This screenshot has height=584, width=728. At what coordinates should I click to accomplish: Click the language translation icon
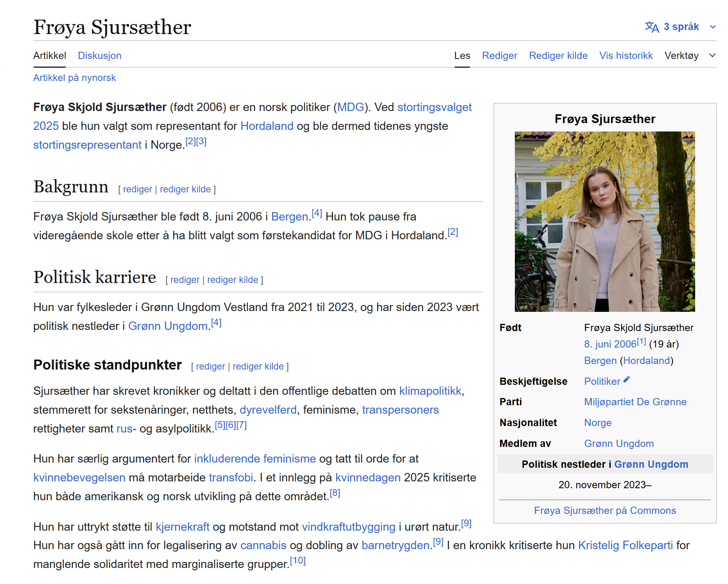(x=652, y=27)
